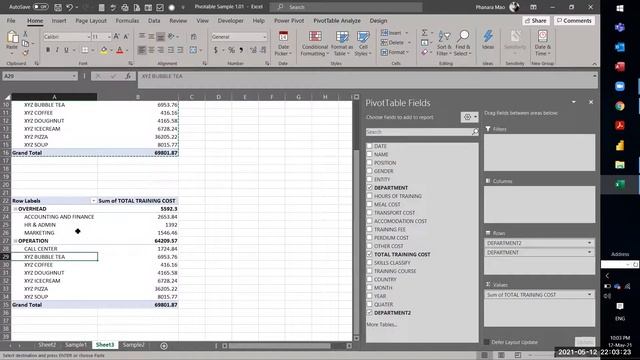The height and width of the screenshot is (360, 640).
Task: Check the POSITION field
Action: point(369,162)
